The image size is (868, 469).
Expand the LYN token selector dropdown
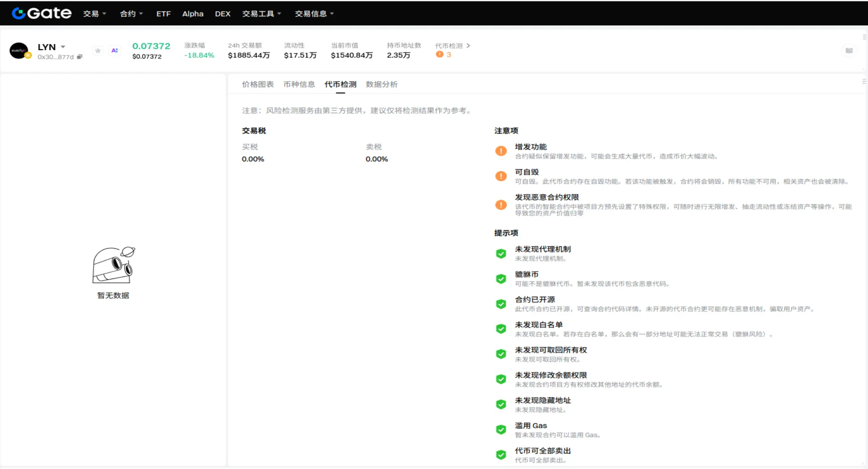[x=63, y=47]
